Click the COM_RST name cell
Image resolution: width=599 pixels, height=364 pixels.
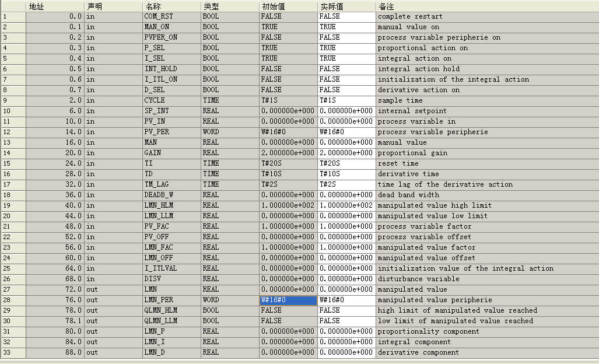171,16
